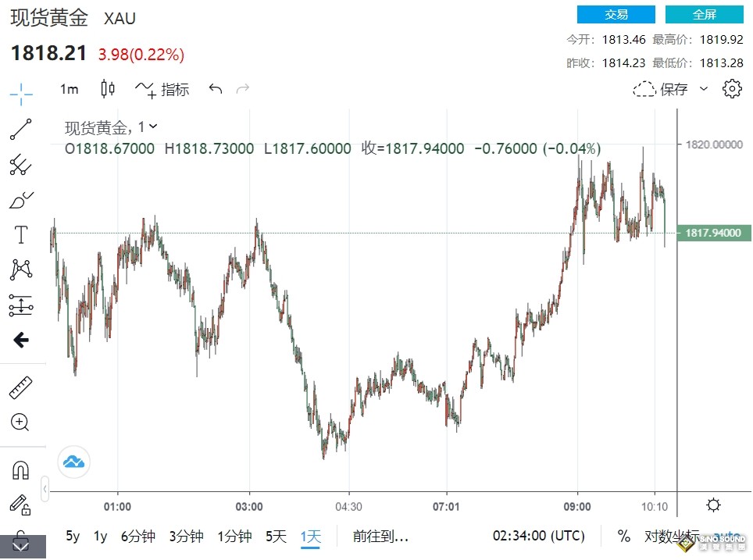
Task: Select the text annotation tool
Action: tap(21, 234)
